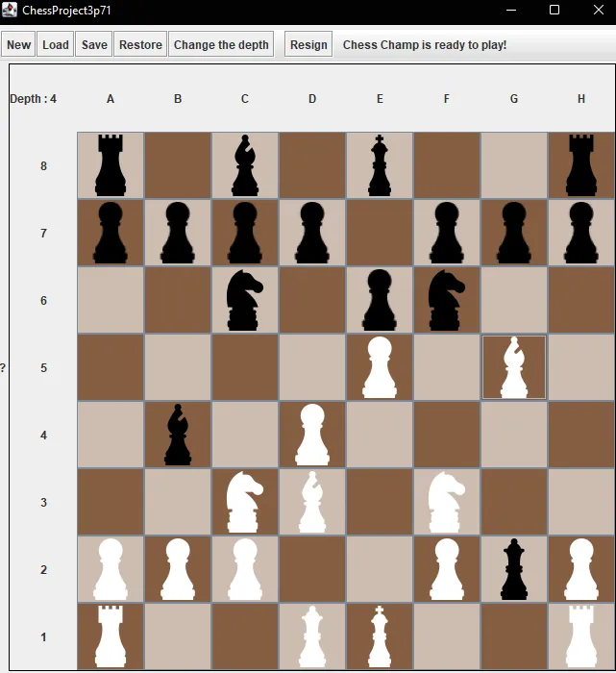Select the white queen on D1
This screenshot has width=616, height=673.
(312, 636)
